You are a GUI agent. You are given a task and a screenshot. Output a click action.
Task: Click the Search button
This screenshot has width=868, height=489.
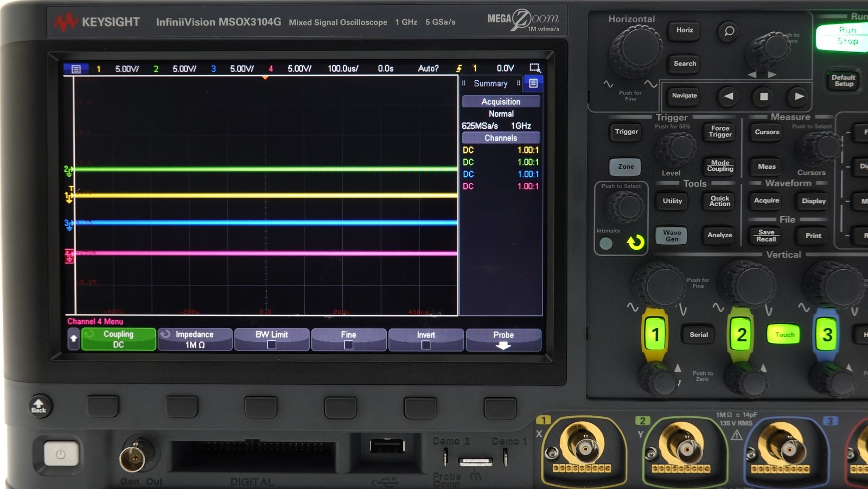685,63
